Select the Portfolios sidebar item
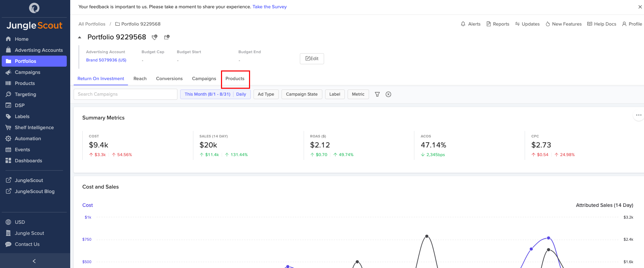The height and width of the screenshot is (268, 644). 34,61
